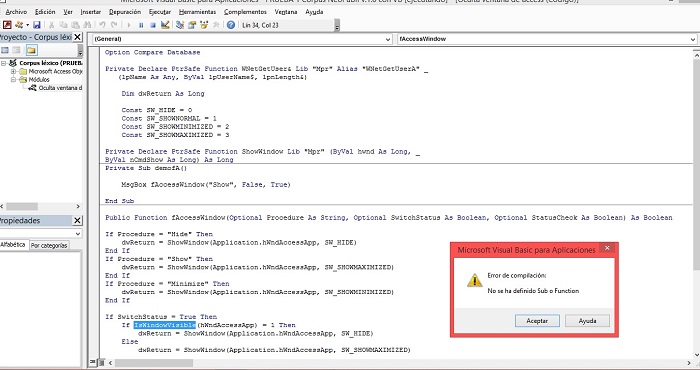Click the 'Option Compare Database' line

[x=153, y=53]
